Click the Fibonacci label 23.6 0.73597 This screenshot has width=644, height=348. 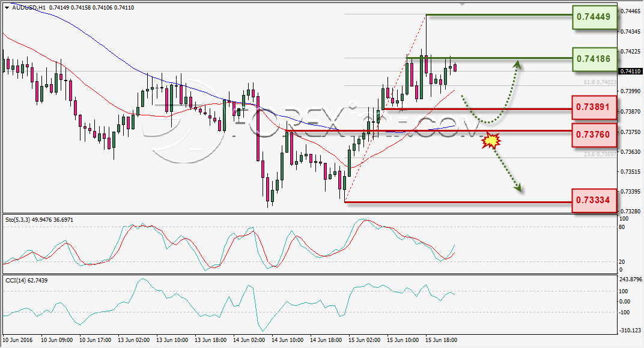click(600, 154)
